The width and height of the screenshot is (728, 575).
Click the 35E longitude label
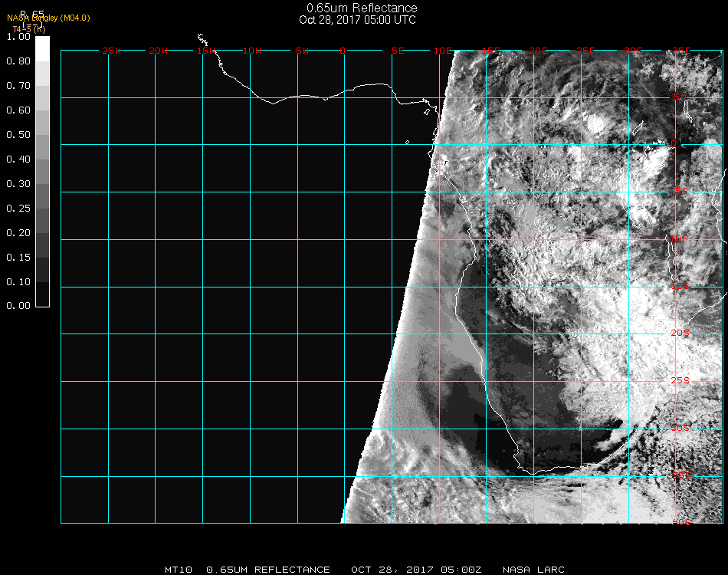(681, 51)
